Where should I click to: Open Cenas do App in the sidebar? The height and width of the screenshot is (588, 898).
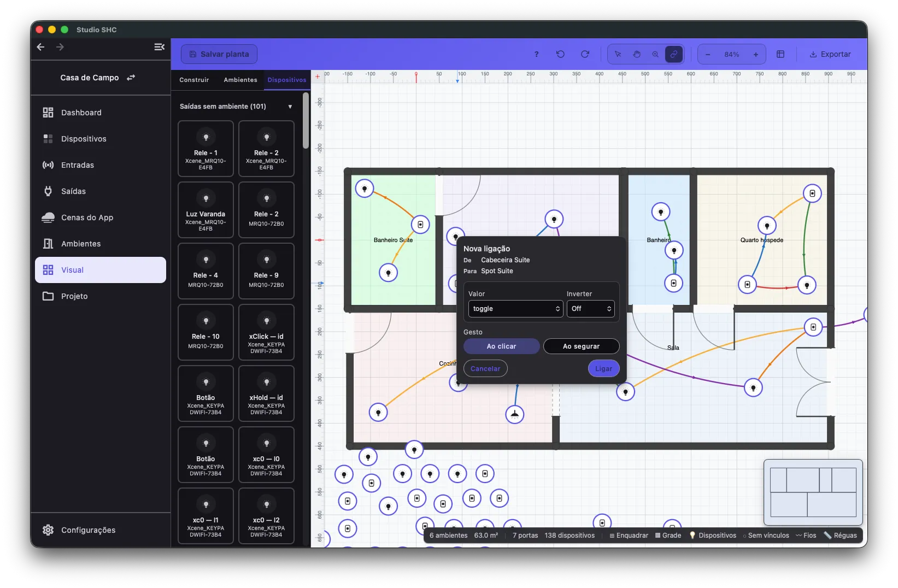point(101,217)
